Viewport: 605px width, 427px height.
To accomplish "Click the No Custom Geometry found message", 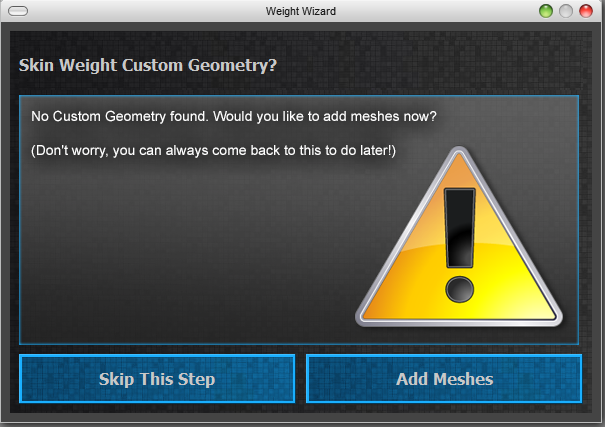I will [x=233, y=116].
